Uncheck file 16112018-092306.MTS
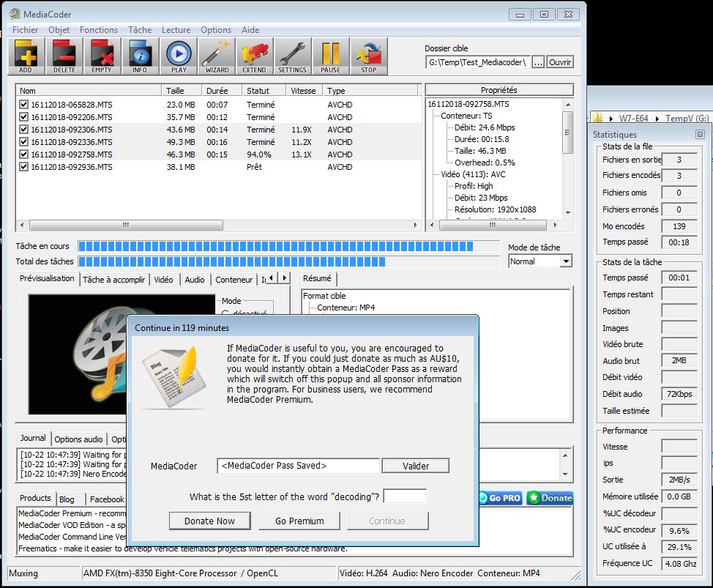 pos(23,130)
